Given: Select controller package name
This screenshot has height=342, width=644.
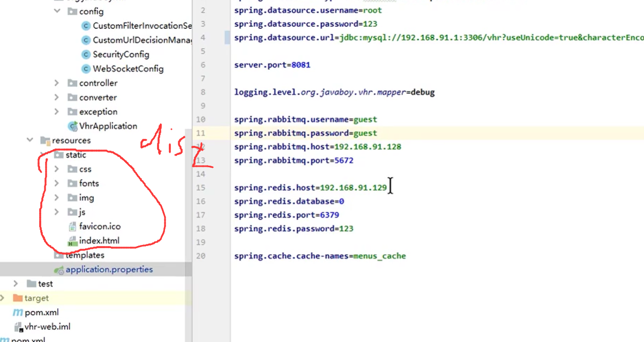Looking at the screenshot, I should point(98,83).
